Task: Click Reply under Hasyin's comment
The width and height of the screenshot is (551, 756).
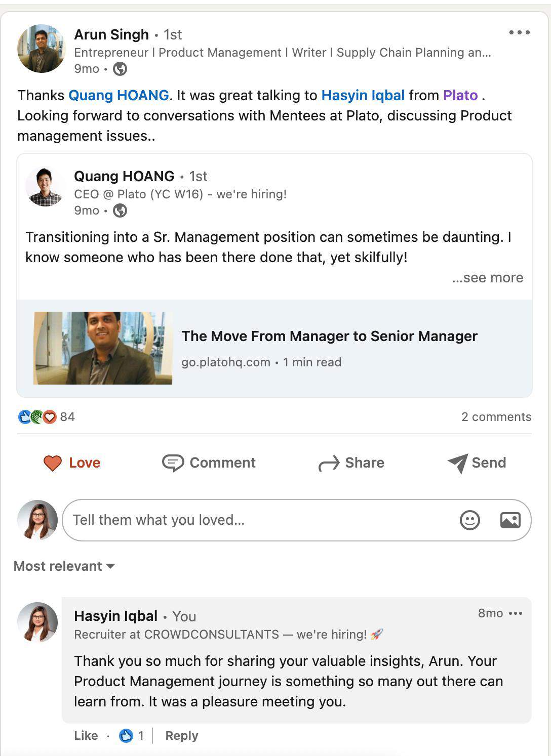Action: pos(181,736)
